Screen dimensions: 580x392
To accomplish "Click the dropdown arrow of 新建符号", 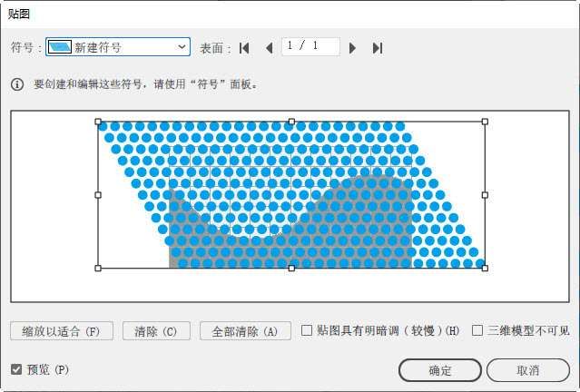I will tap(181, 47).
